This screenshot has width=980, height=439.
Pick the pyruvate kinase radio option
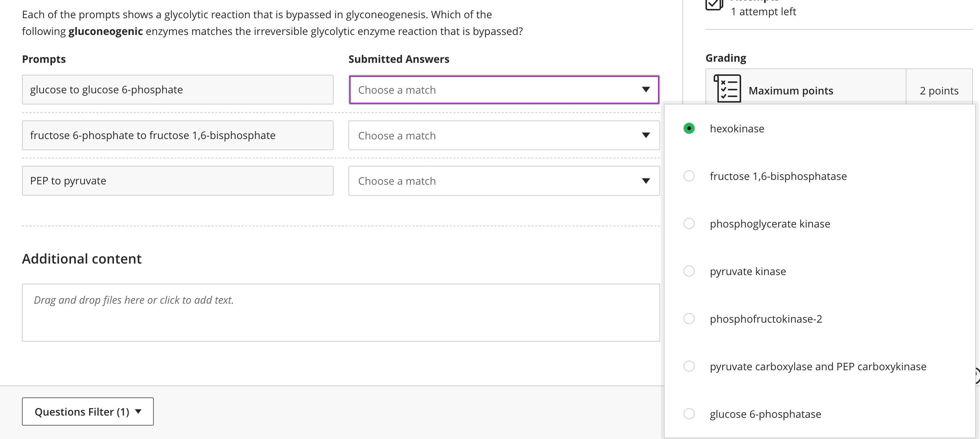[x=689, y=271]
